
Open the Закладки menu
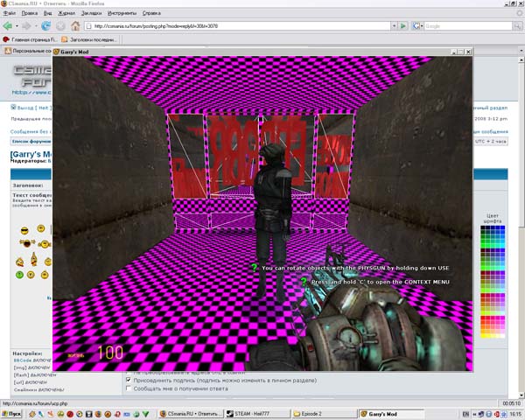coord(91,13)
